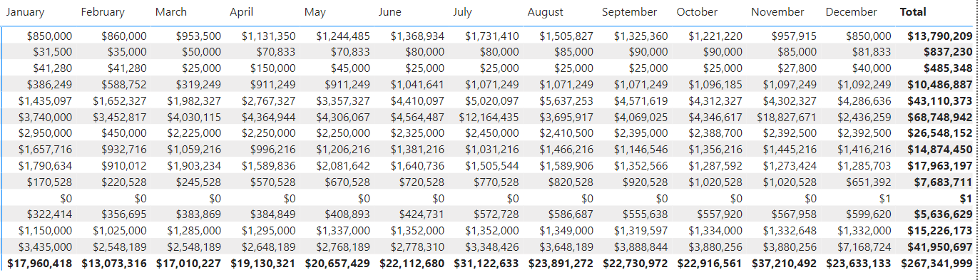Select the April column header

tap(242, 12)
